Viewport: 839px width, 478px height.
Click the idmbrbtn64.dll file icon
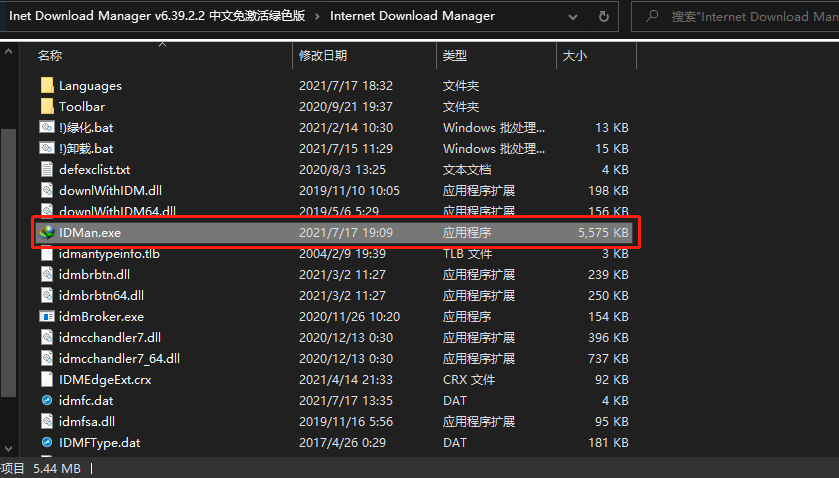(x=47, y=295)
